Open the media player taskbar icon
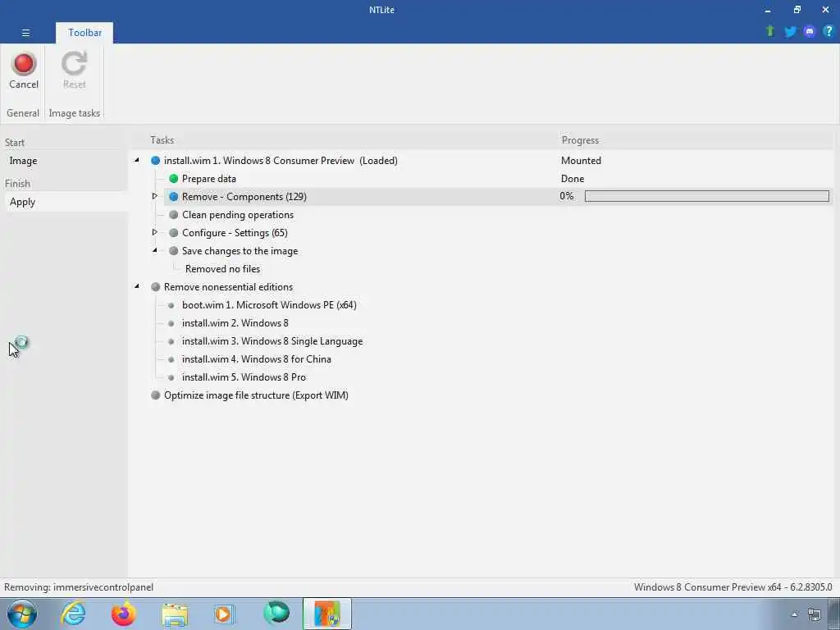This screenshot has height=630, width=840. click(x=224, y=614)
